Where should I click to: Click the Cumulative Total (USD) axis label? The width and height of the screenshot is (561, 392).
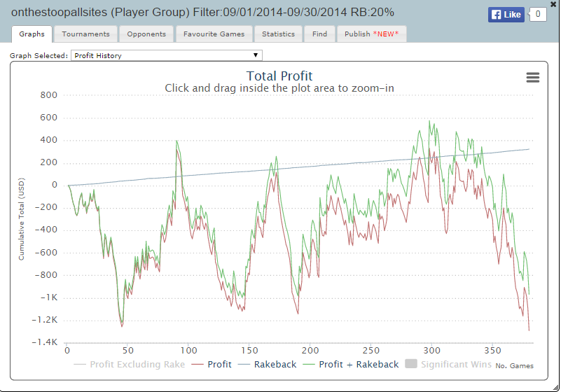(22, 219)
